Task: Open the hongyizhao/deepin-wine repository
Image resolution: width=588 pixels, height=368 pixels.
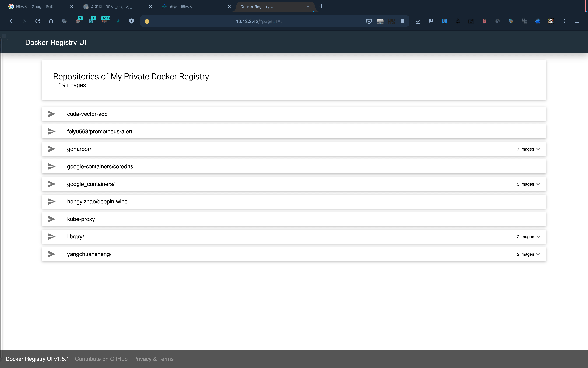Action: (x=294, y=202)
